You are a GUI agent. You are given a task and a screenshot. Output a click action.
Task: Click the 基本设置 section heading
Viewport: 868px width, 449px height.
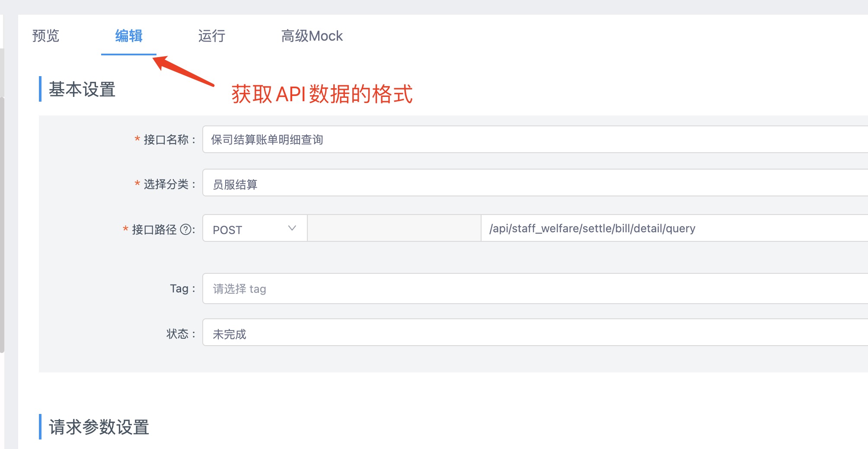(82, 90)
